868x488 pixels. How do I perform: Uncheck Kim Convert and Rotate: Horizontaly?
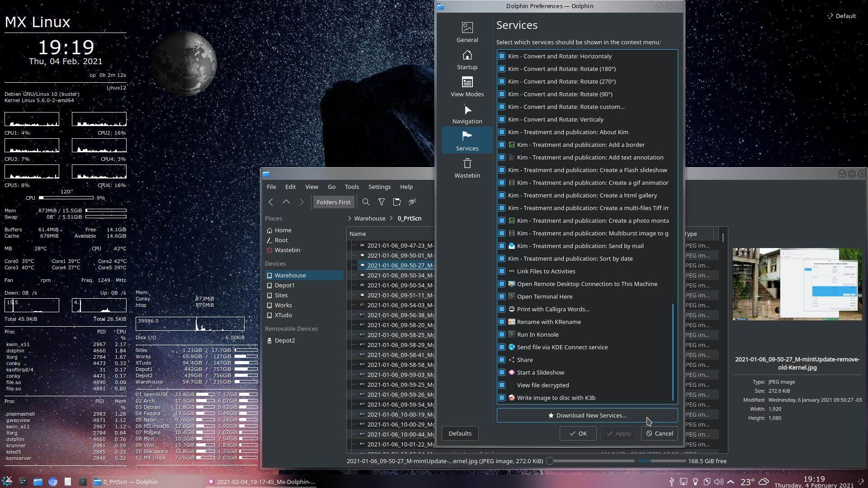tap(502, 56)
